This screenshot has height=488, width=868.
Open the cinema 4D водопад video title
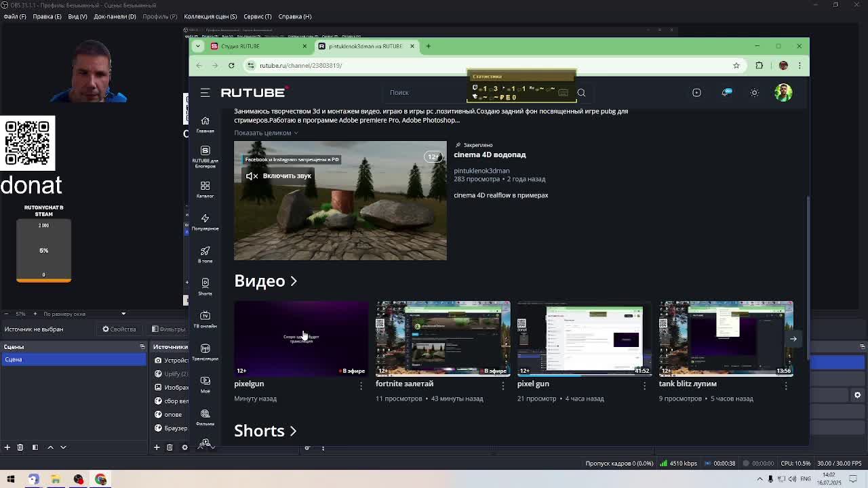tap(490, 155)
